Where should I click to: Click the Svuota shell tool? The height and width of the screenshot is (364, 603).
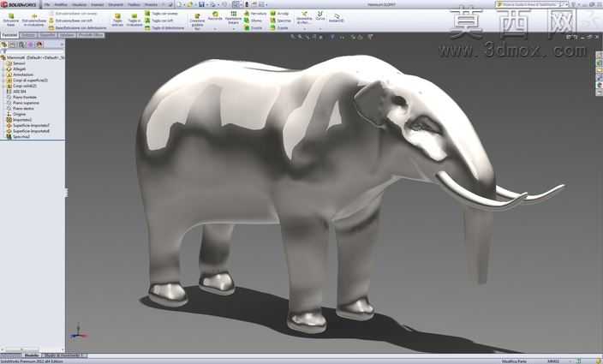[253, 27]
